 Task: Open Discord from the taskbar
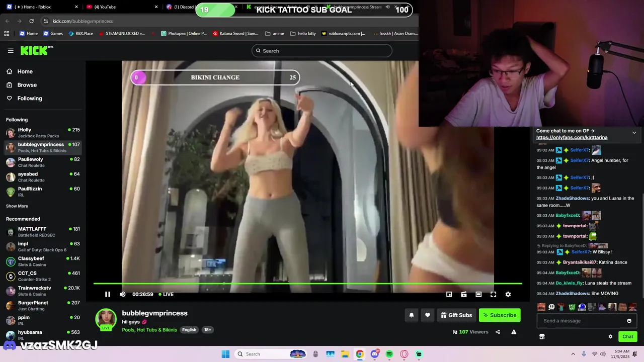click(x=374, y=354)
